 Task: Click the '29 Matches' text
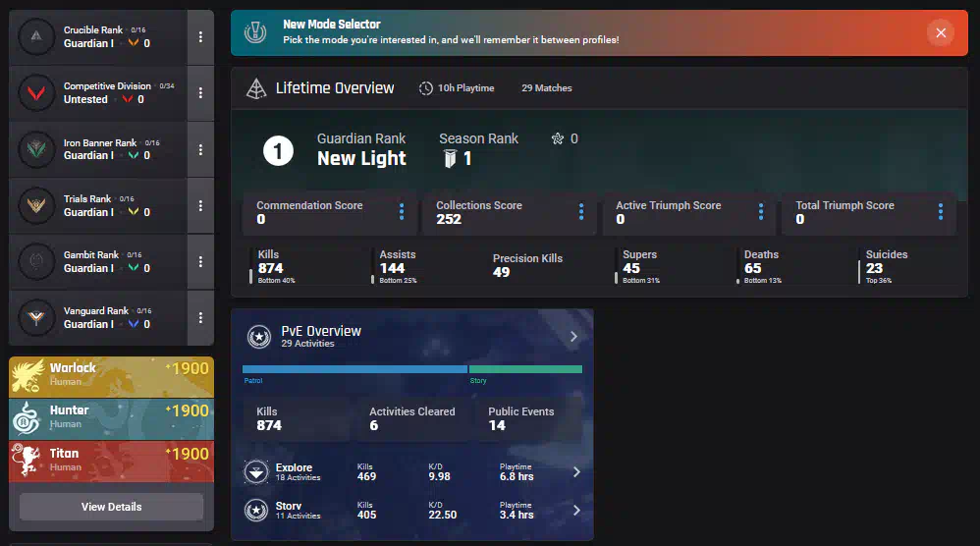546,88
